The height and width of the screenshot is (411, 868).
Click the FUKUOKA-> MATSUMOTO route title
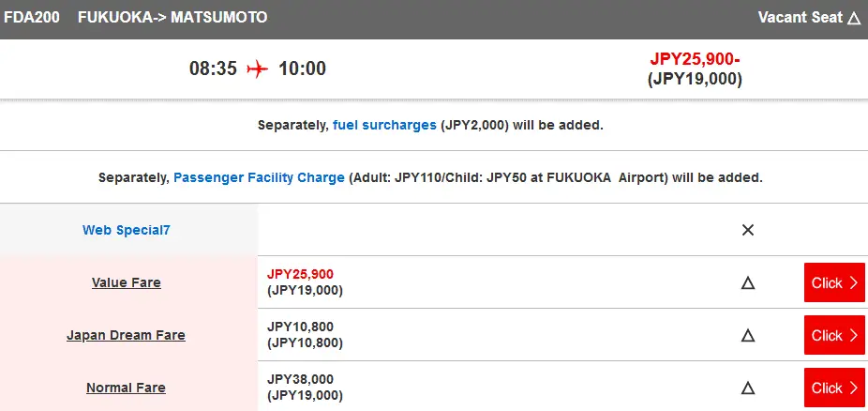coord(172,18)
